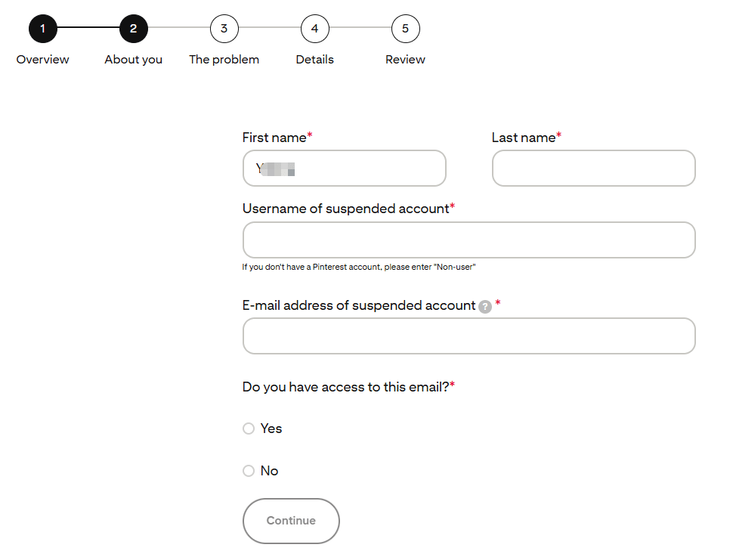Click the About you step label
The image size is (733, 560).
pos(133,60)
